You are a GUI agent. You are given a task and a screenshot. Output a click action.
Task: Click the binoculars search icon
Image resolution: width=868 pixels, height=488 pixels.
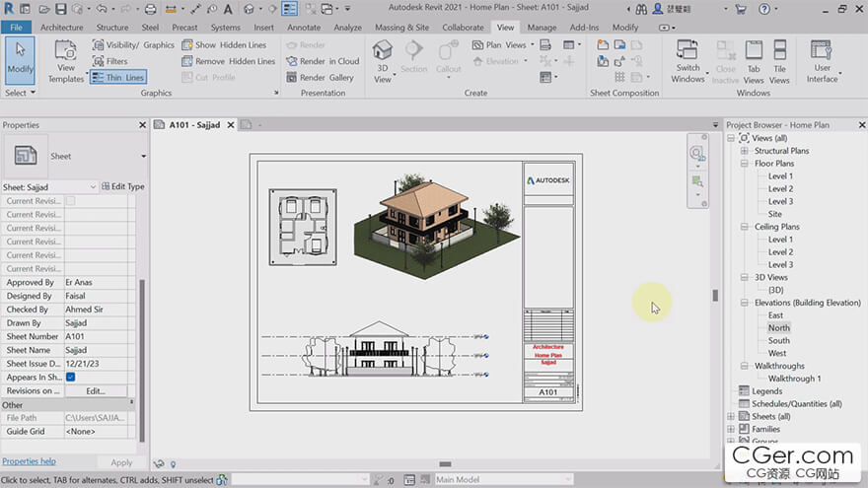pos(641,9)
